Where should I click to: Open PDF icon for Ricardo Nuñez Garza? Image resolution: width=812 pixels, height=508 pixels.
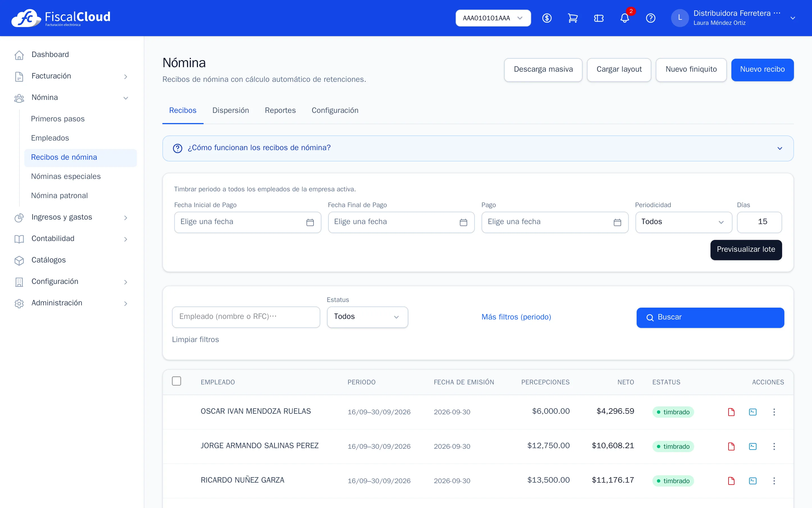pyautogui.click(x=731, y=481)
